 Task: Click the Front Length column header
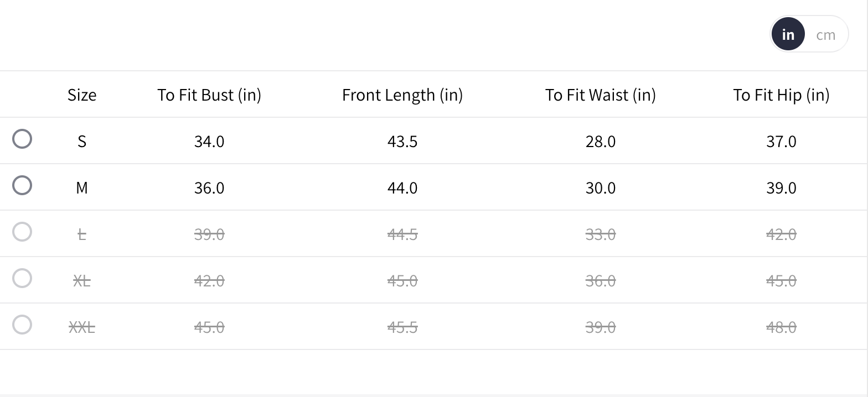pos(402,95)
